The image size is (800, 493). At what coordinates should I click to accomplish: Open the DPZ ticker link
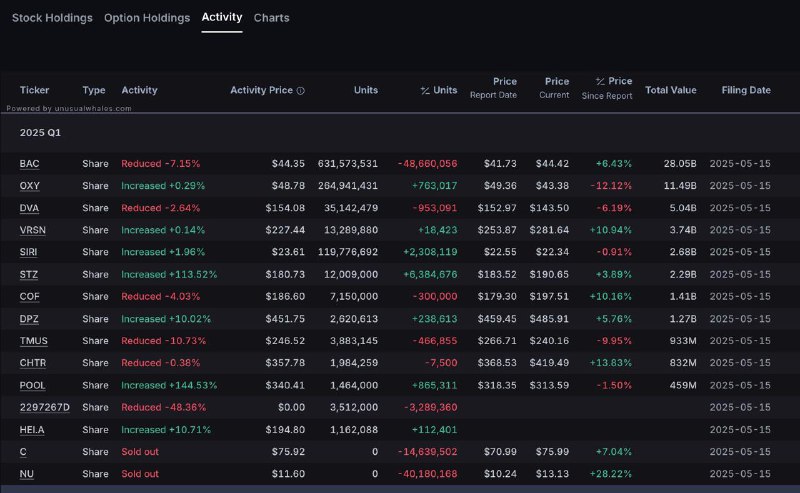pos(29,319)
